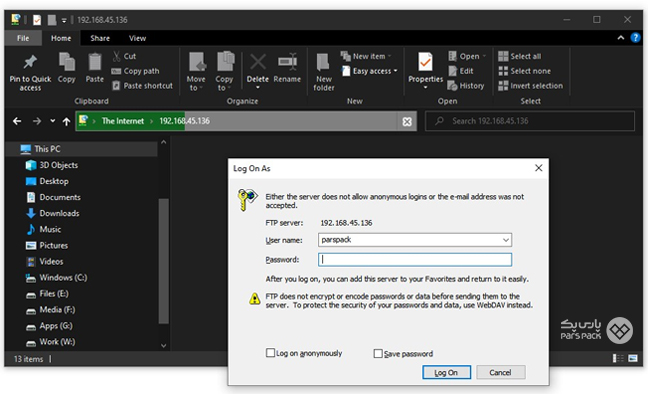648x394 pixels.
Task: Open recent locations dropdown arrow
Action: 52,121
